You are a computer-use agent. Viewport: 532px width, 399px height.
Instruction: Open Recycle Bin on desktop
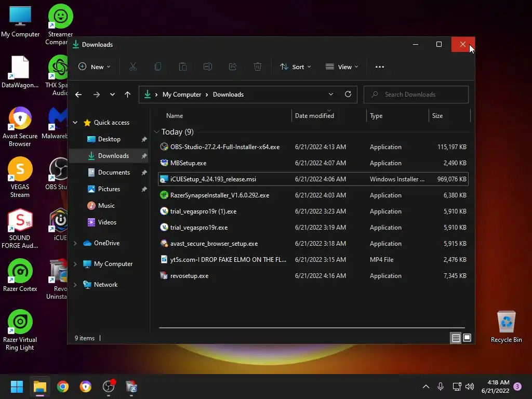pyautogui.click(x=506, y=327)
